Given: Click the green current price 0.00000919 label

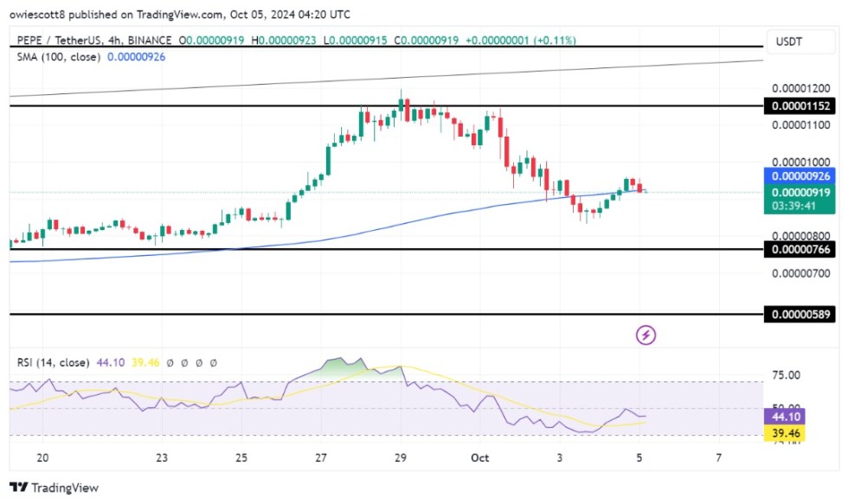Looking at the screenshot, I should click(800, 192).
